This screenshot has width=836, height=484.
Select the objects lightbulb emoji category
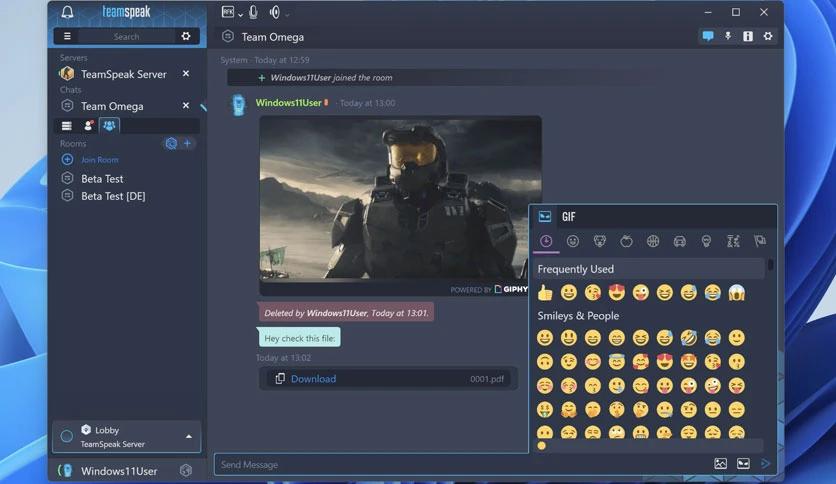(x=706, y=241)
